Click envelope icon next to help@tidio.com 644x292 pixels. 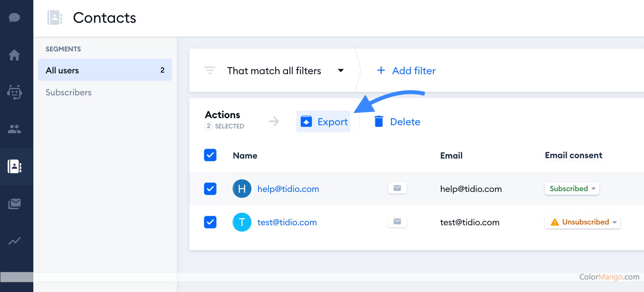tap(397, 188)
